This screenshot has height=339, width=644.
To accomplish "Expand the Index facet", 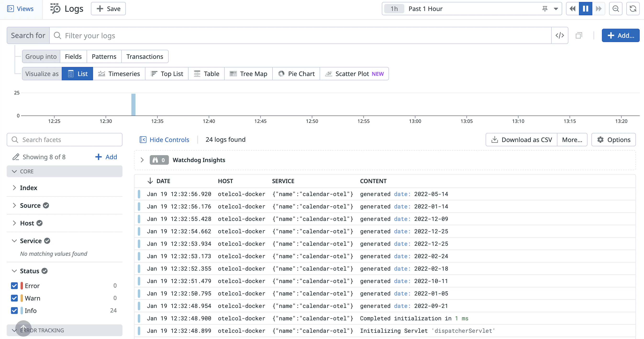I will tap(14, 188).
